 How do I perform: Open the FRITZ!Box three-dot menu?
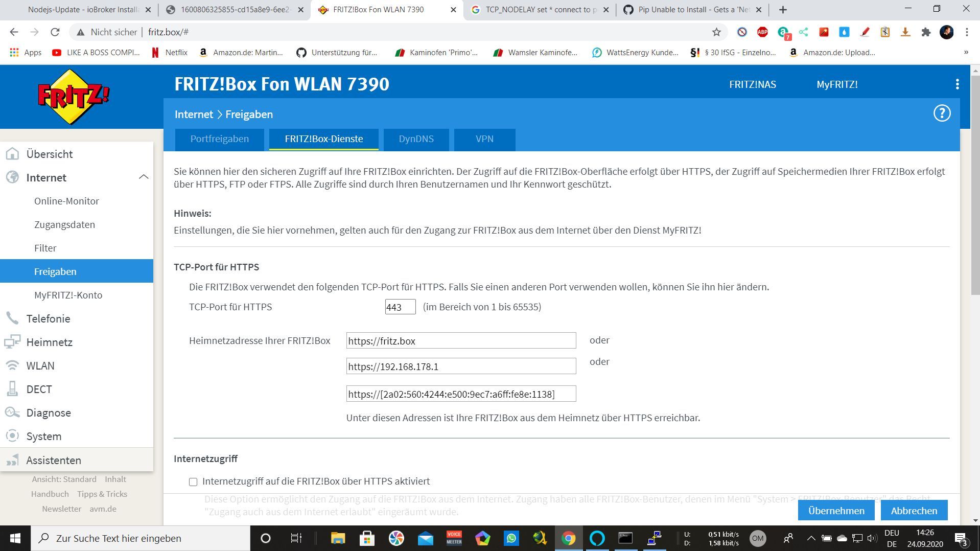(x=957, y=84)
